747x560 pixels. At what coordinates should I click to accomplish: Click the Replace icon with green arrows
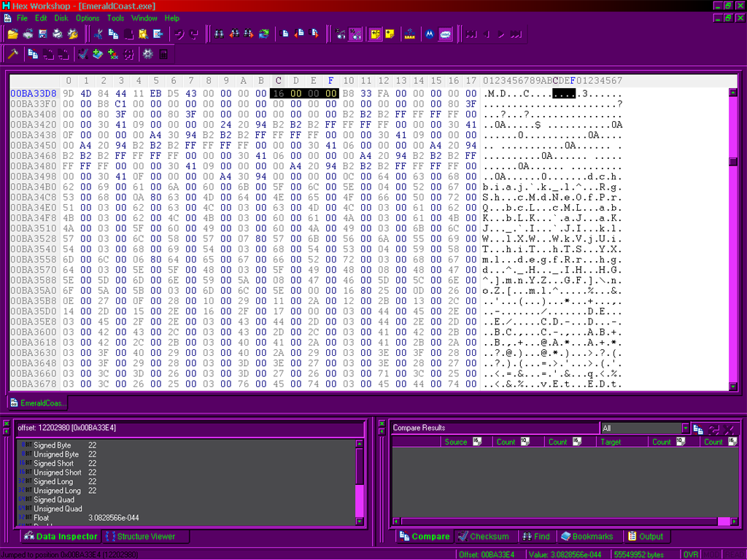pos(264,34)
